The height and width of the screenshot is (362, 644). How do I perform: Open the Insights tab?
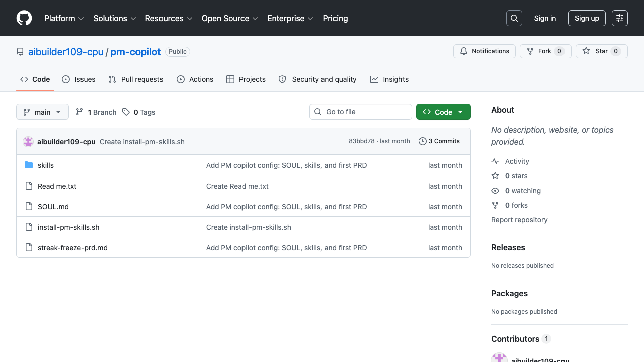[x=389, y=79]
